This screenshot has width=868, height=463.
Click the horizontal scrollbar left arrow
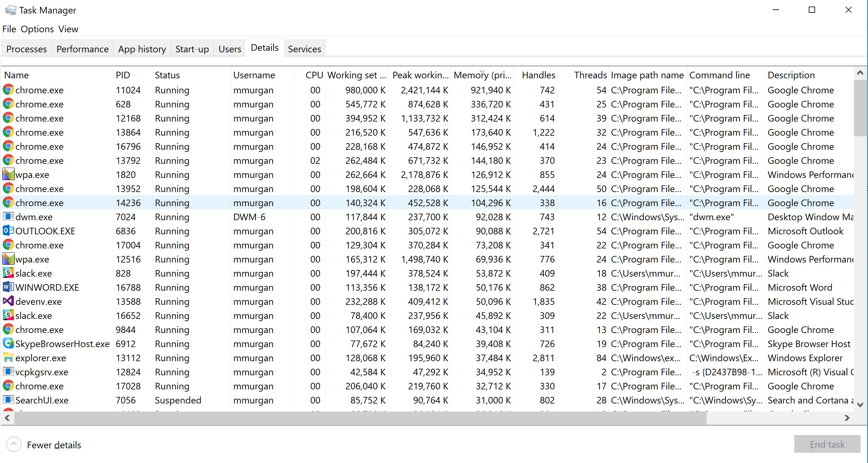(x=7, y=418)
